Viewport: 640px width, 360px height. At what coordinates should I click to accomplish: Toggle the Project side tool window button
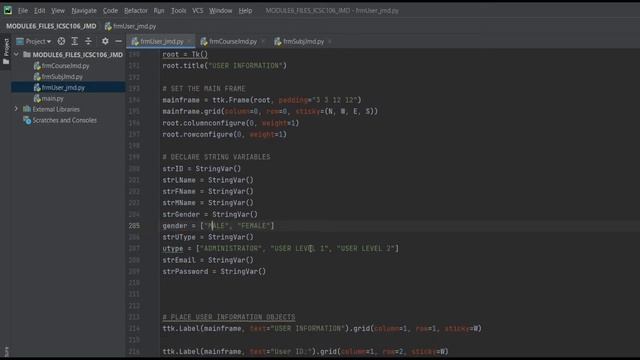(6, 51)
